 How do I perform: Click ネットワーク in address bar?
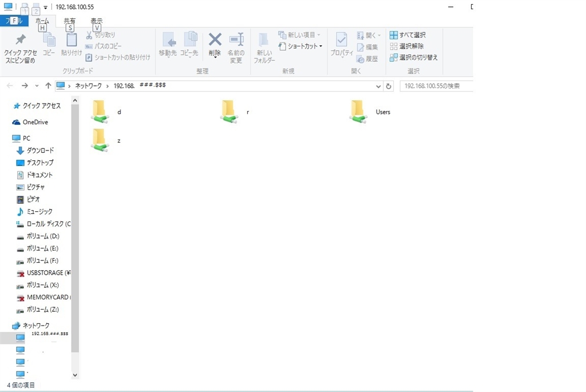pos(89,86)
